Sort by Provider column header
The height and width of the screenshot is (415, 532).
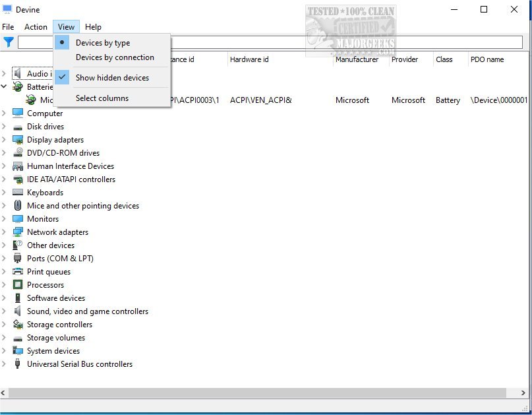pyautogui.click(x=411, y=59)
